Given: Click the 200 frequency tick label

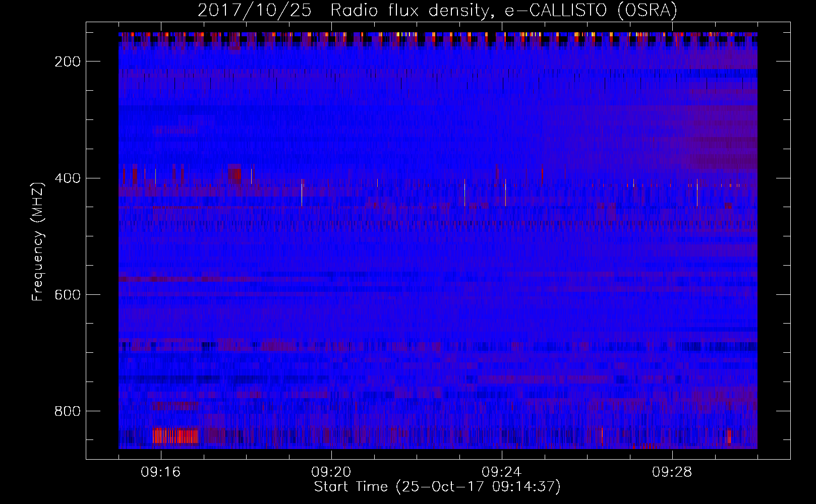Looking at the screenshot, I should tap(68, 61).
